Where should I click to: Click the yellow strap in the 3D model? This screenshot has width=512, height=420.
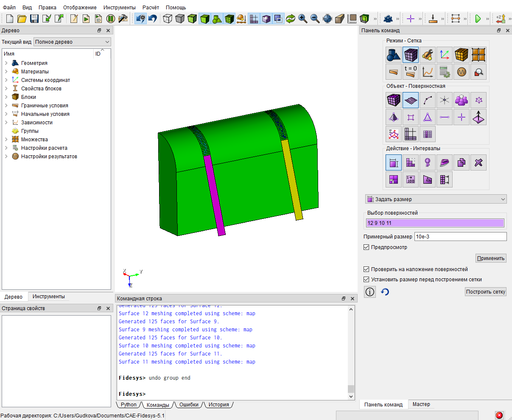(292, 180)
